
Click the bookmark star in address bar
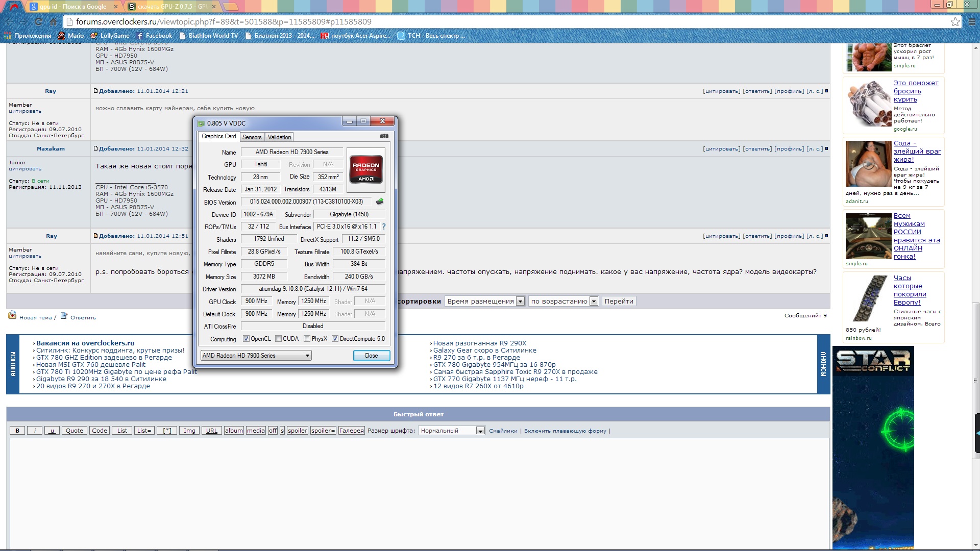coord(955,21)
